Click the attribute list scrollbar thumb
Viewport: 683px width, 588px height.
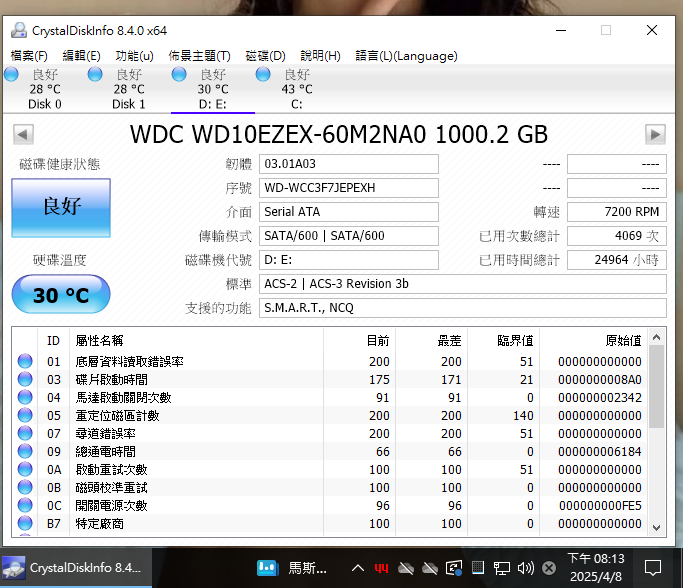point(657,387)
